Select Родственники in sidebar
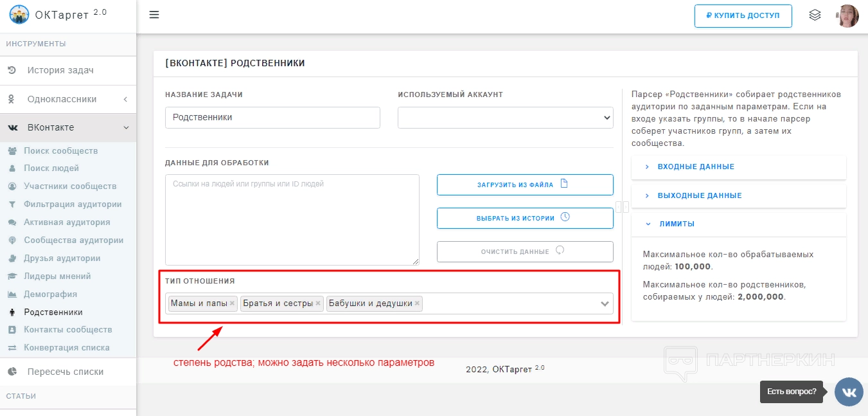The width and height of the screenshot is (868, 416). (x=53, y=312)
